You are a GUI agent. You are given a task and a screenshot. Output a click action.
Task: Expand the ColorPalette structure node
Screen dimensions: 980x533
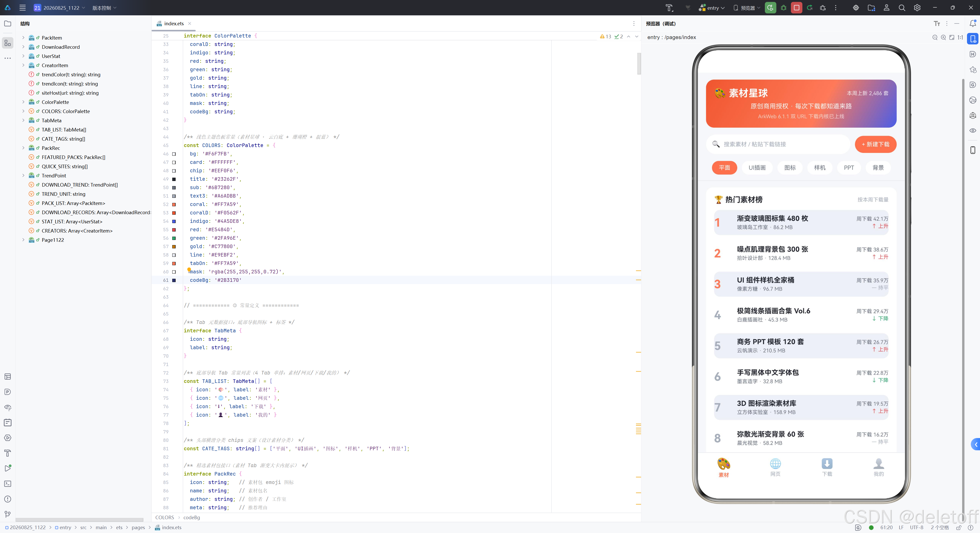pos(23,102)
